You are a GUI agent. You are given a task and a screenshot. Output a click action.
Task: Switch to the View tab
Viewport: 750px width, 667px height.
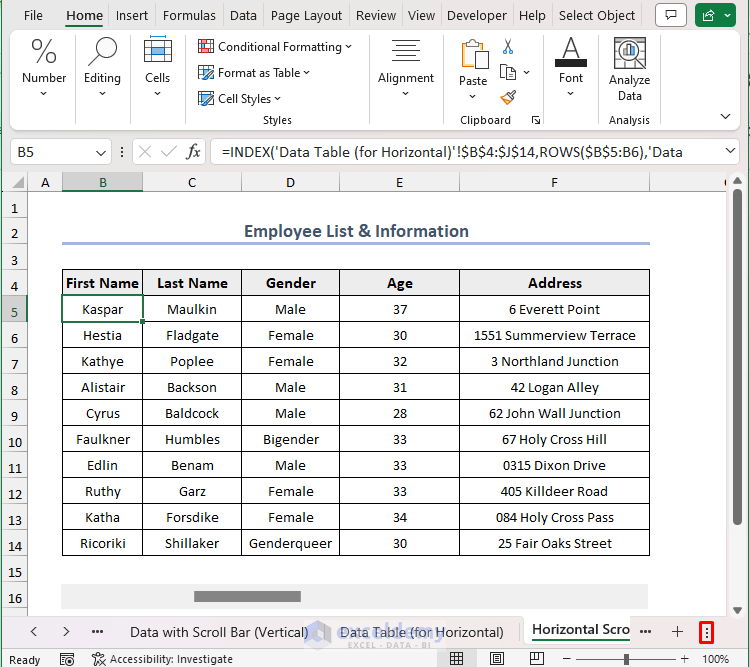421,15
